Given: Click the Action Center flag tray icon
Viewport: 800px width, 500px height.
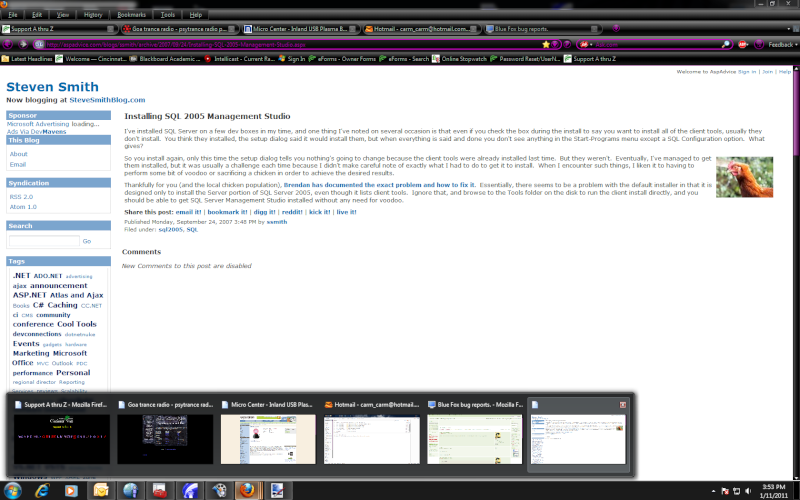Looking at the screenshot, I should (x=725, y=491).
